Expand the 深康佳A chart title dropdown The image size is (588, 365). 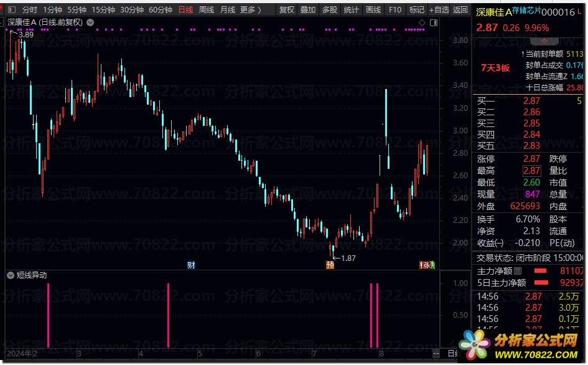90,22
